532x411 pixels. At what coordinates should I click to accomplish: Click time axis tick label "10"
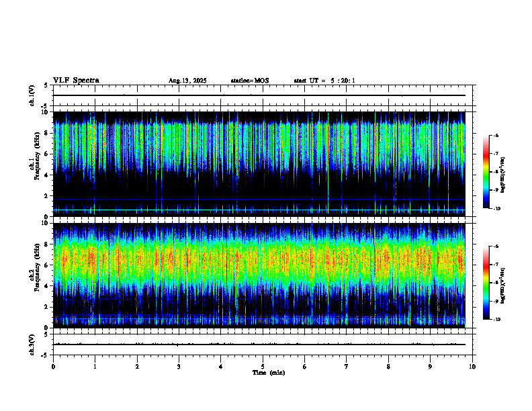click(472, 367)
